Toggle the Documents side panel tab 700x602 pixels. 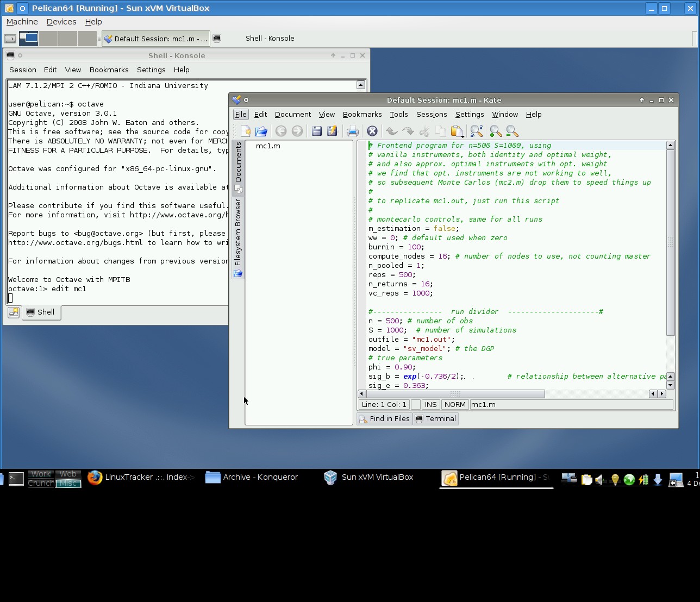(x=238, y=167)
